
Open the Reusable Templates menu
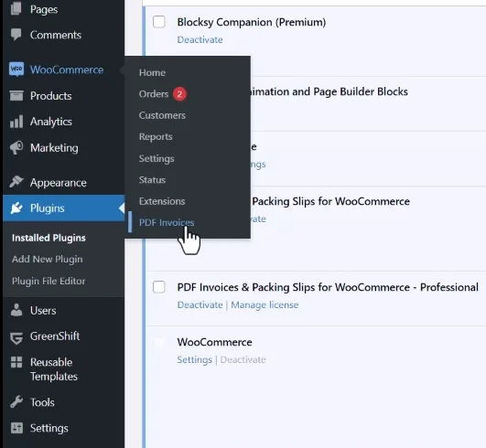[x=54, y=369]
